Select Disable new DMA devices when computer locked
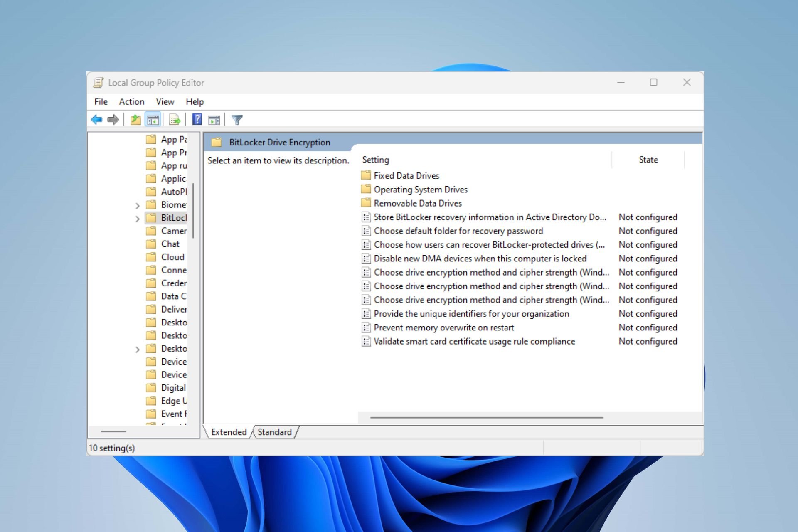798x532 pixels. [x=480, y=259]
